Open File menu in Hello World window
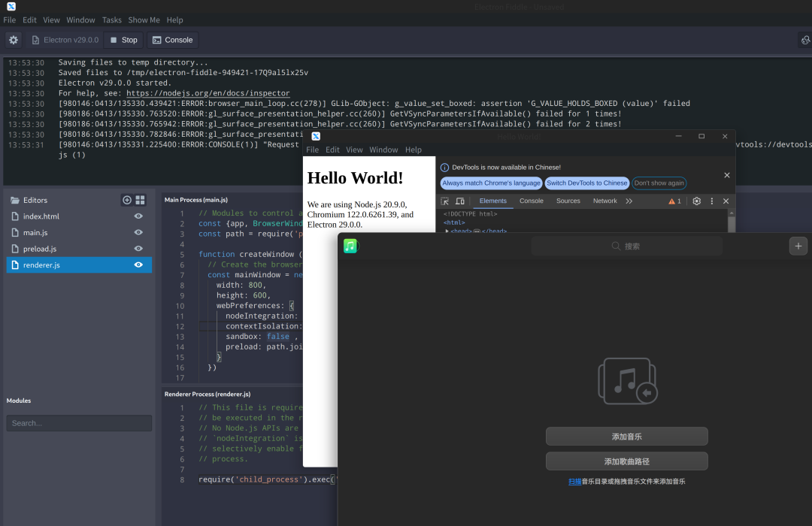The height and width of the screenshot is (526, 812). 312,150
